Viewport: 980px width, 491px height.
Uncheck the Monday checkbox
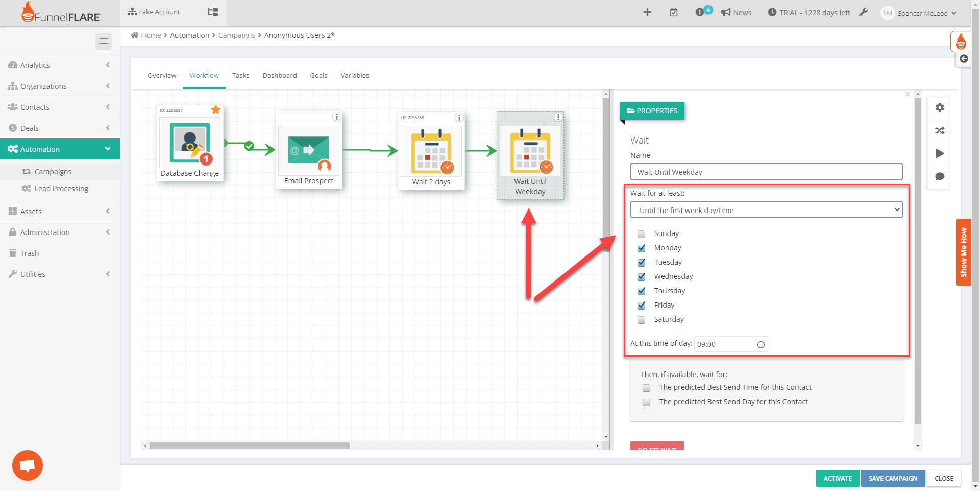[641, 248]
